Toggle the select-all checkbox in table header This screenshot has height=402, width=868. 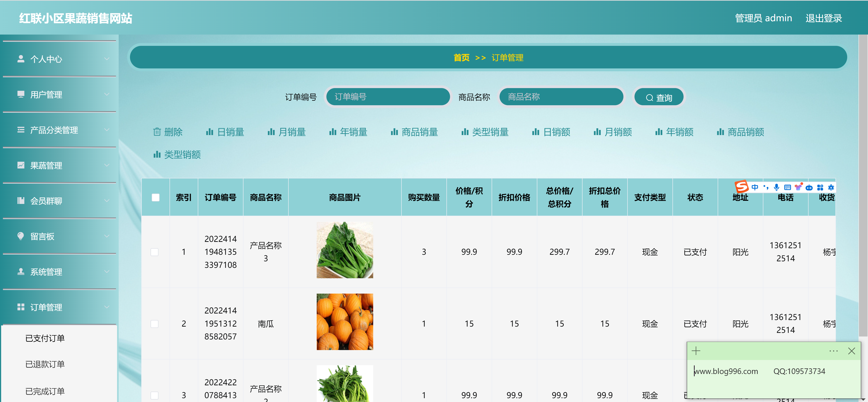click(x=155, y=197)
